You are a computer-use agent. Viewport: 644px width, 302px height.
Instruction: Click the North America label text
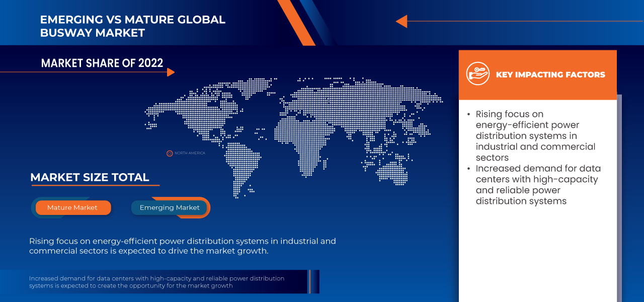[190, 153]
